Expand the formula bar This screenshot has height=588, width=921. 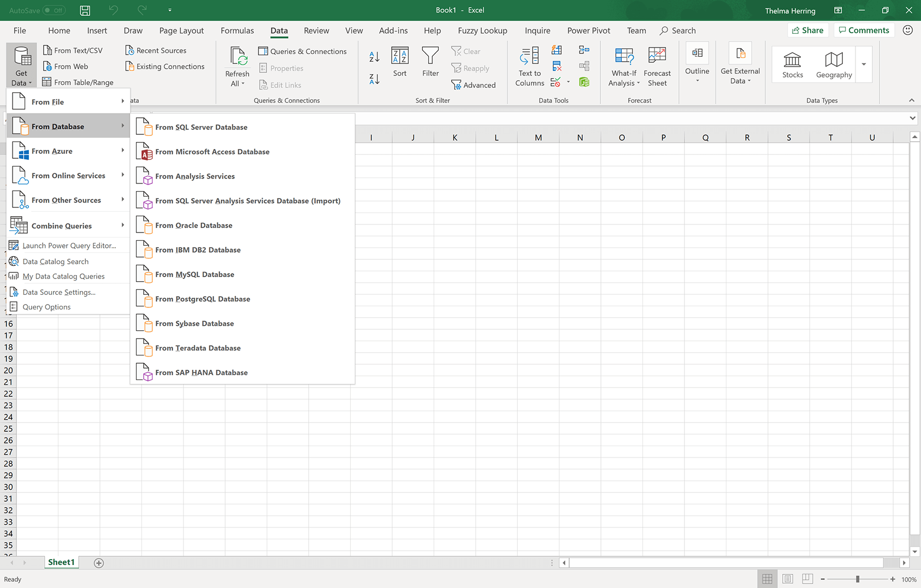click(x=912, y=118)
